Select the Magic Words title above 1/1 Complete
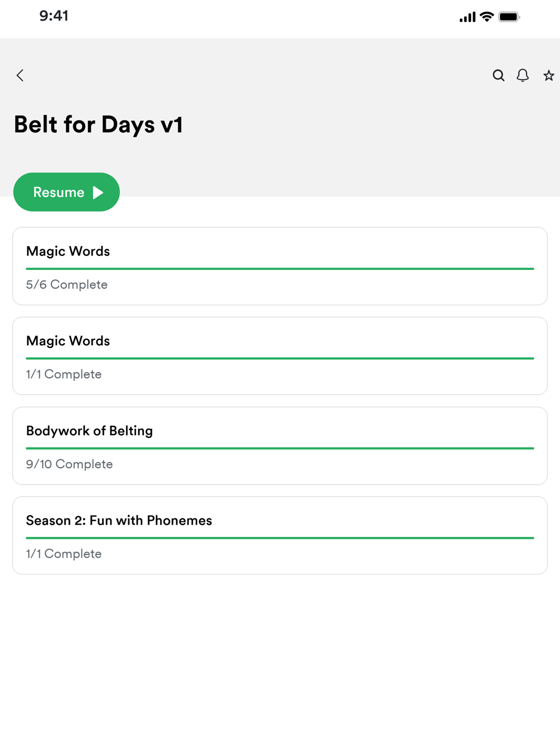 [68, 341]
